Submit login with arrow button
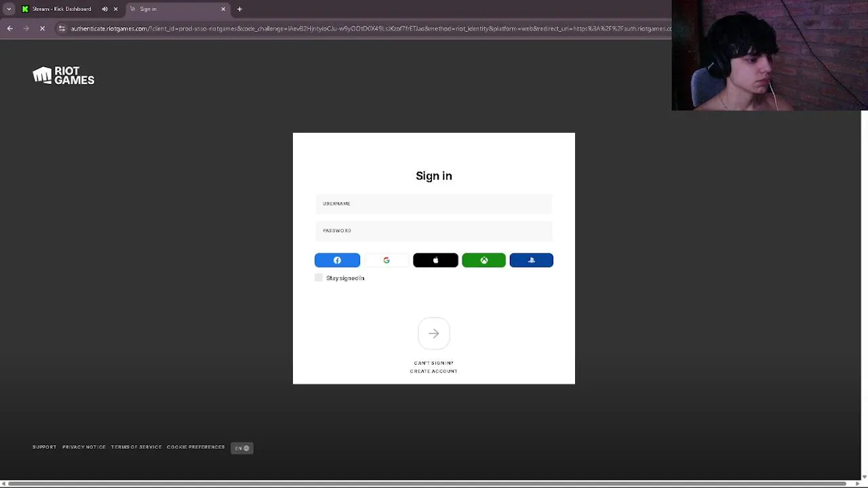The image size is (868, 488). click(434, 333)
